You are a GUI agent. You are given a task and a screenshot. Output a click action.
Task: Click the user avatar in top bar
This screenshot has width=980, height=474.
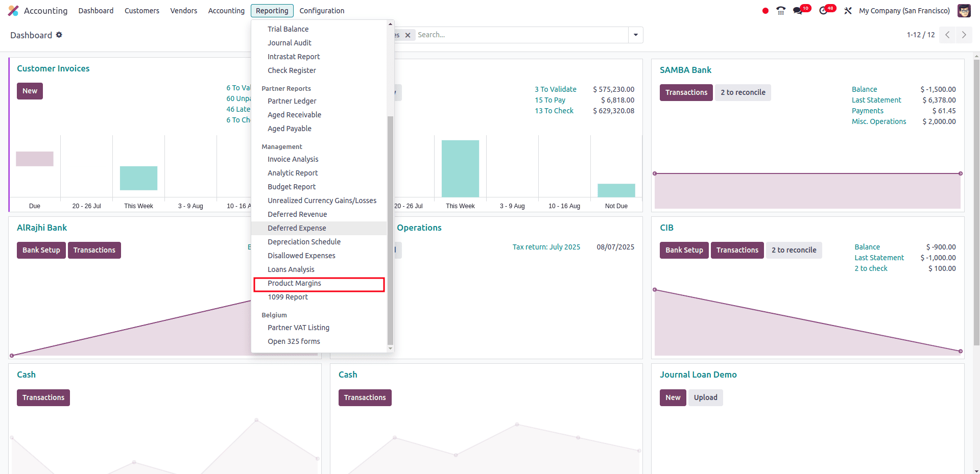pyautogui.click(x=964, y=11)
